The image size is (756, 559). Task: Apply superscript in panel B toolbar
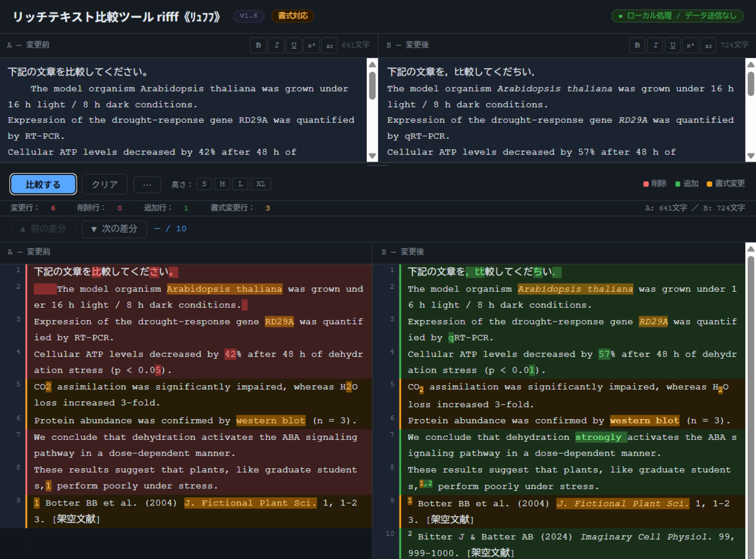(x=690, y=45)
